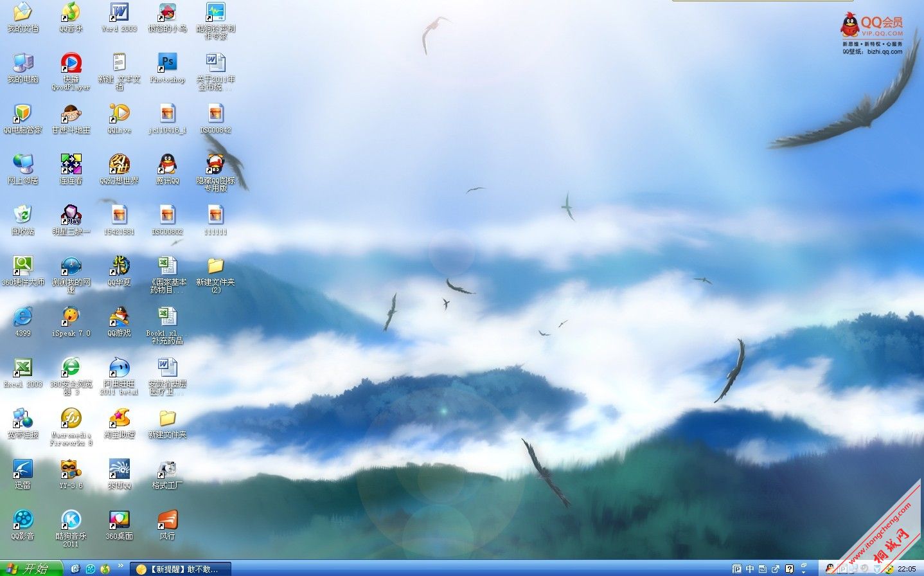Select the Macromedia Fireworks 8 shortcut
Image resolution: width=924 pixels, height=576 pixels.
(x=71, y=419)
